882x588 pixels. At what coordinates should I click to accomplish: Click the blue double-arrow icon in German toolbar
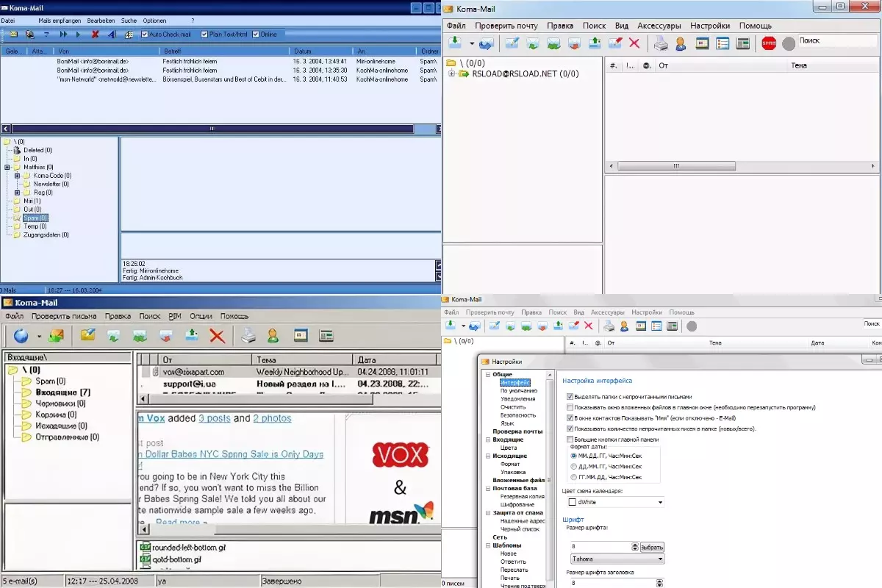point(64,35)
